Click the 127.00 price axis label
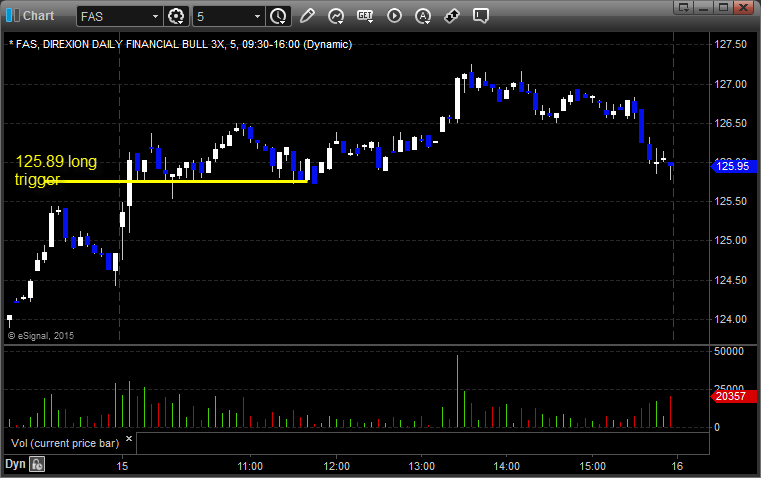The height and width of the screenshot is (478, 761). click(730, 84)
